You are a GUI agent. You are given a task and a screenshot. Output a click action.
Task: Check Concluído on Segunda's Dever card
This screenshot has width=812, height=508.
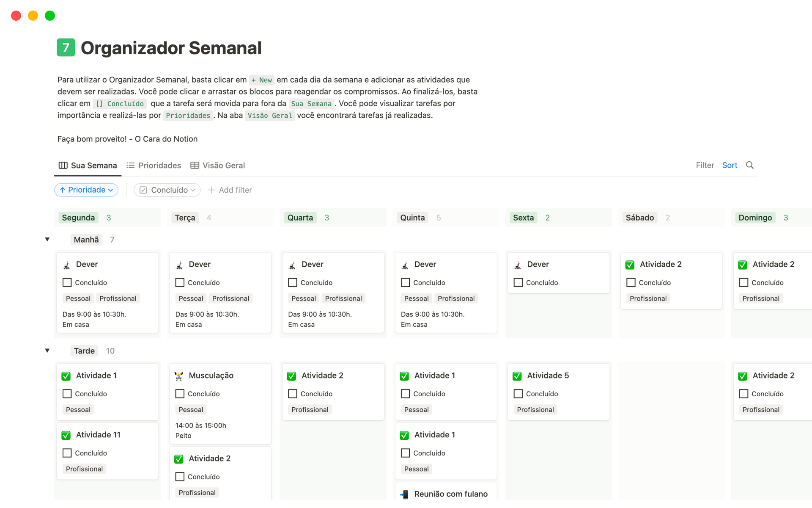67,282
